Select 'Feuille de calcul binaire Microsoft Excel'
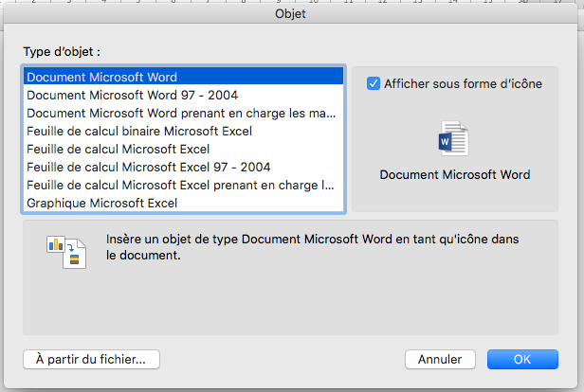The height and width of the screenshot is (392, 584). (x=183, y=131)
